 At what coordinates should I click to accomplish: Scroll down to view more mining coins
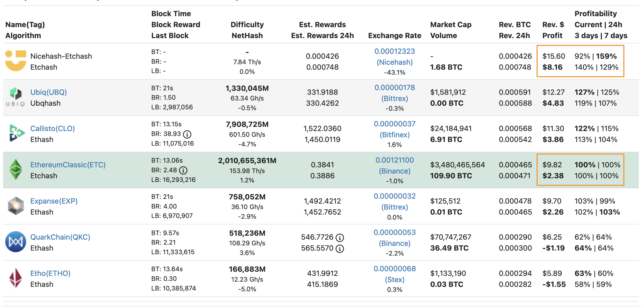point(322,304)
